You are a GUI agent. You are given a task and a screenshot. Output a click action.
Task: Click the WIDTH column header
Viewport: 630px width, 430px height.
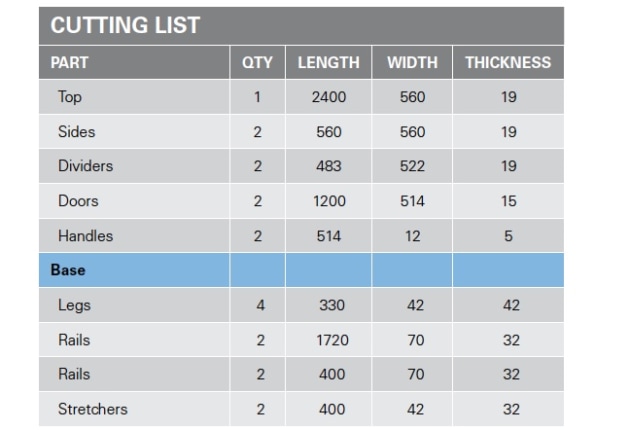point(412,63)
